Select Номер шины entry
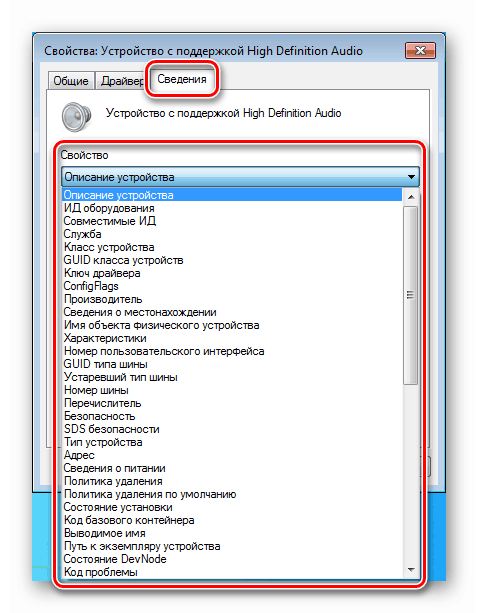 coord(232,390)
